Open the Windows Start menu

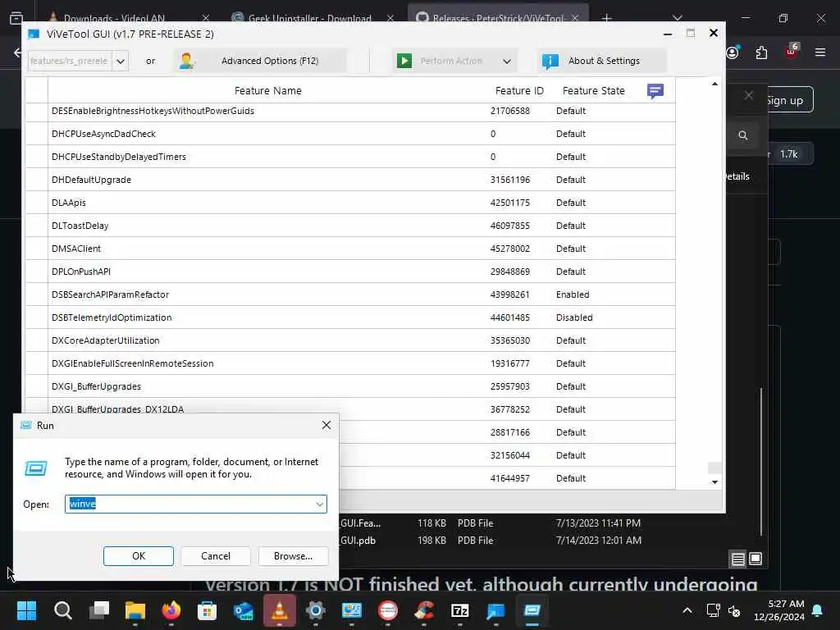[26, 610]
